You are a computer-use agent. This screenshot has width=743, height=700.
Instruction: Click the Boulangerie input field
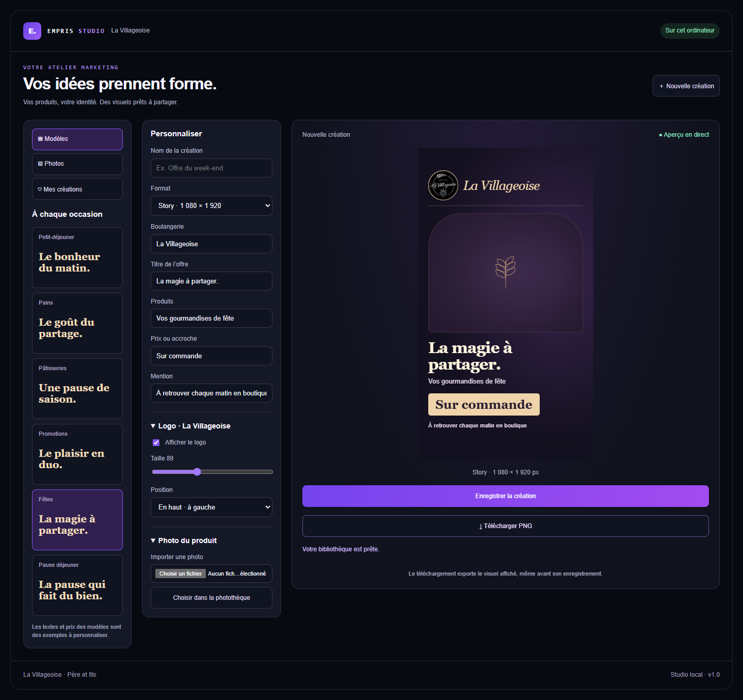[x=212, y=244]
